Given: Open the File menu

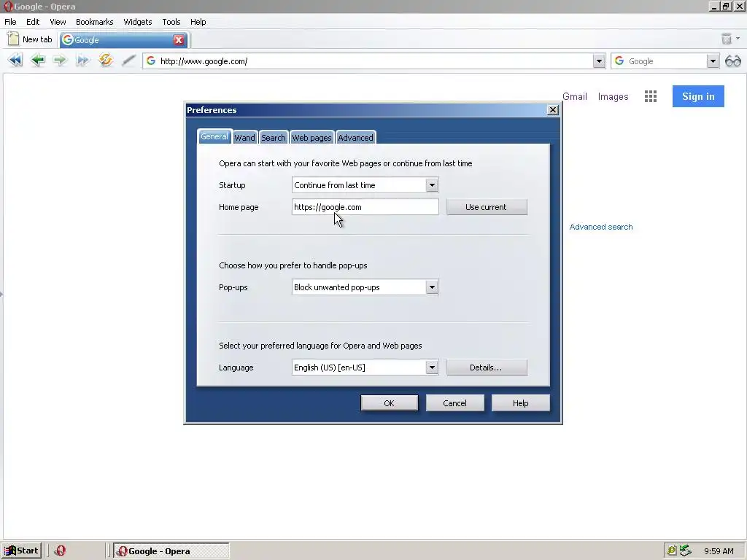Looking at the screenshot, I should click(10, 22).
